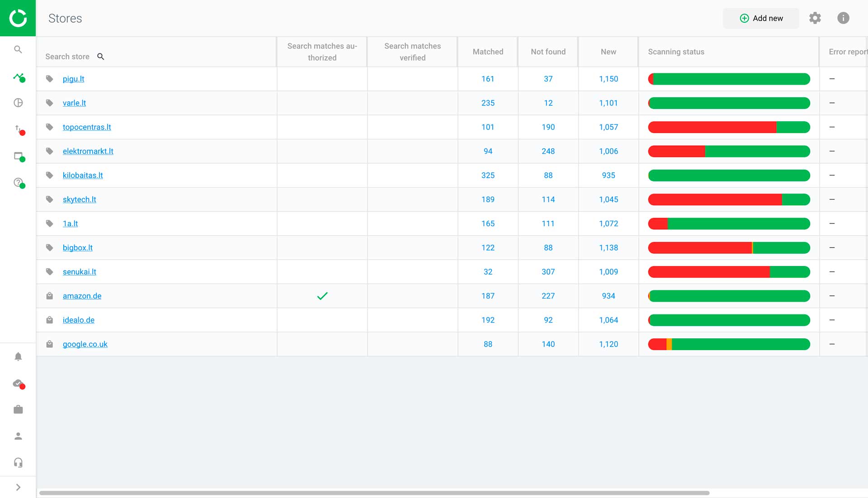Click the sidebar magnifier search icon

(18, 49)
